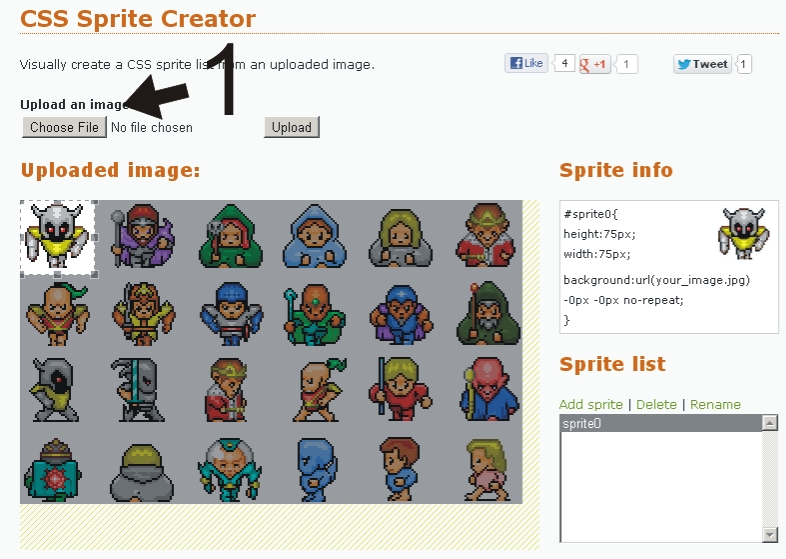Share via the Tweet button
Viewport: 786px width, 559px height.
tap(702, 64)
